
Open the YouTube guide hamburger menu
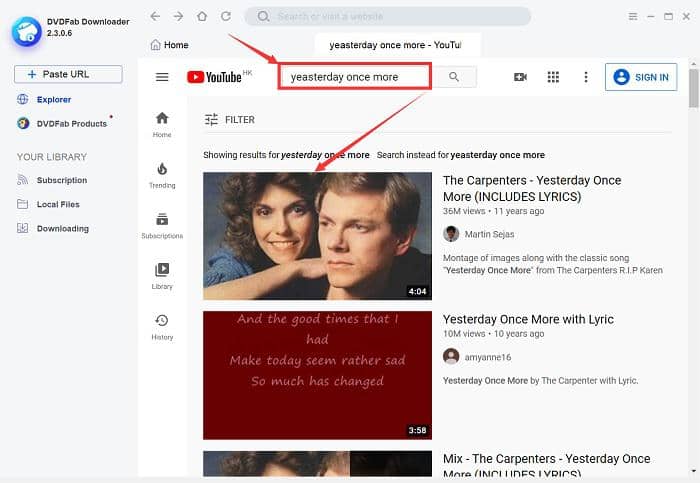point(162,77)
